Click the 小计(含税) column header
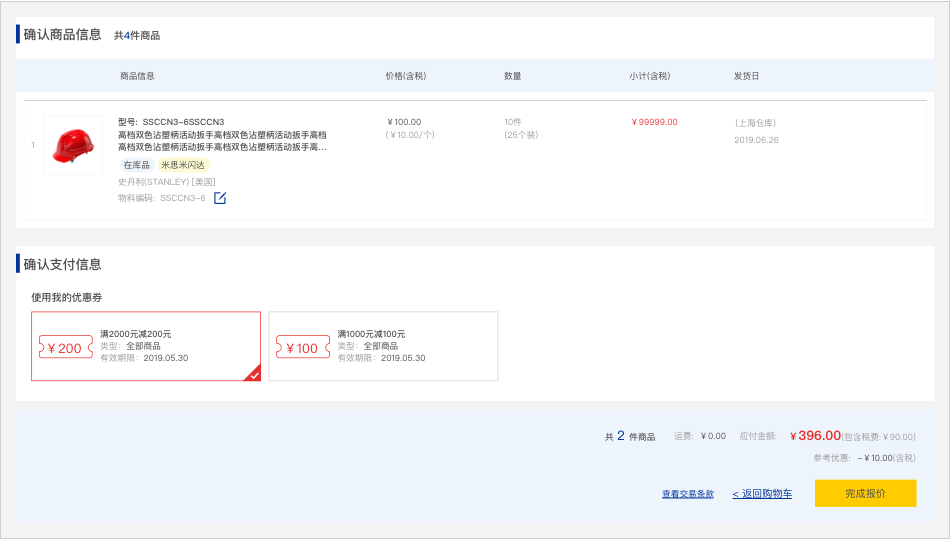 click(x=649, y=76)
